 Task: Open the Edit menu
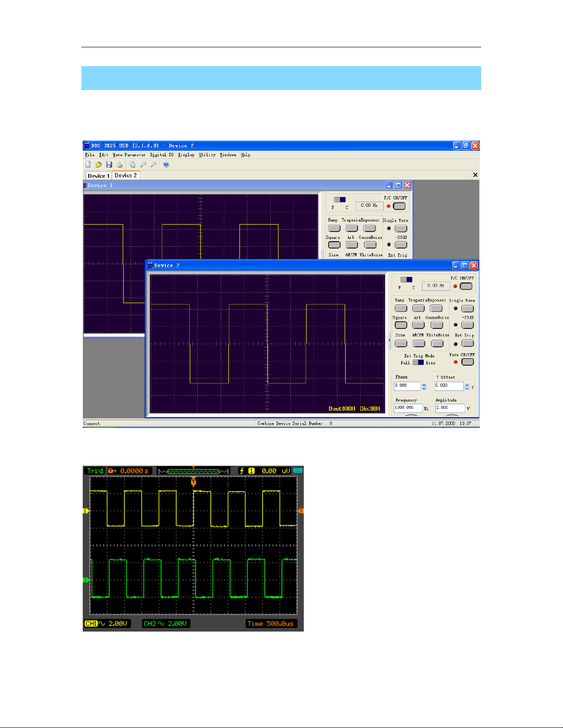[x=103, y=155]
